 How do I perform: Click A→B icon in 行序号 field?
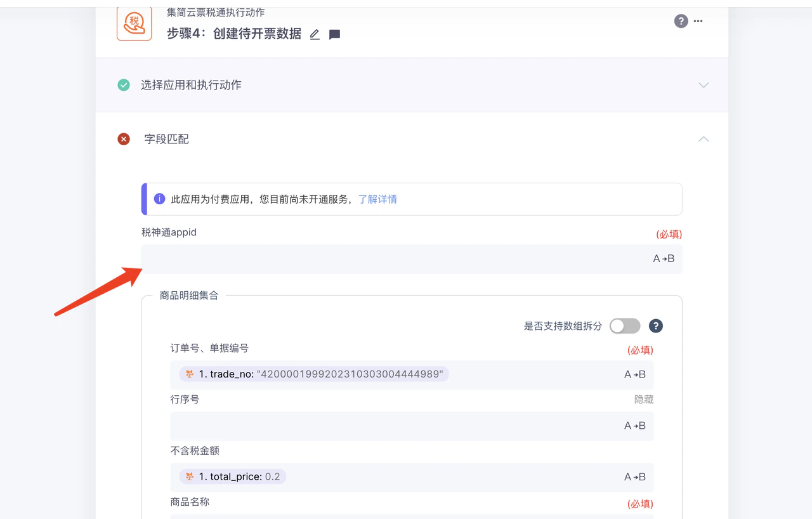point(635,426)
